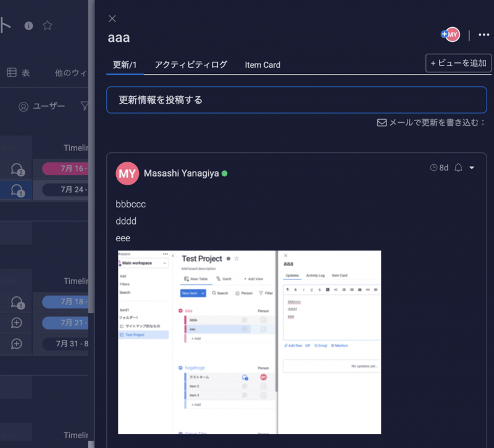Click the 更新情報を投稿する input field
Viewport: 494px width, 448px height.
pyautogui.click(x=296, y=100)
